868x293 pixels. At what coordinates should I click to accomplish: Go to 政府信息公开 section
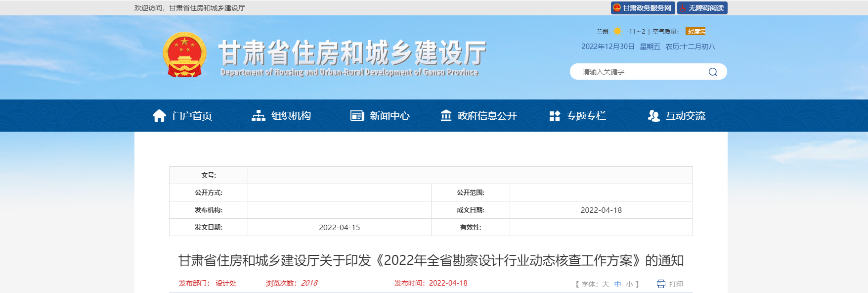point(487,116)
